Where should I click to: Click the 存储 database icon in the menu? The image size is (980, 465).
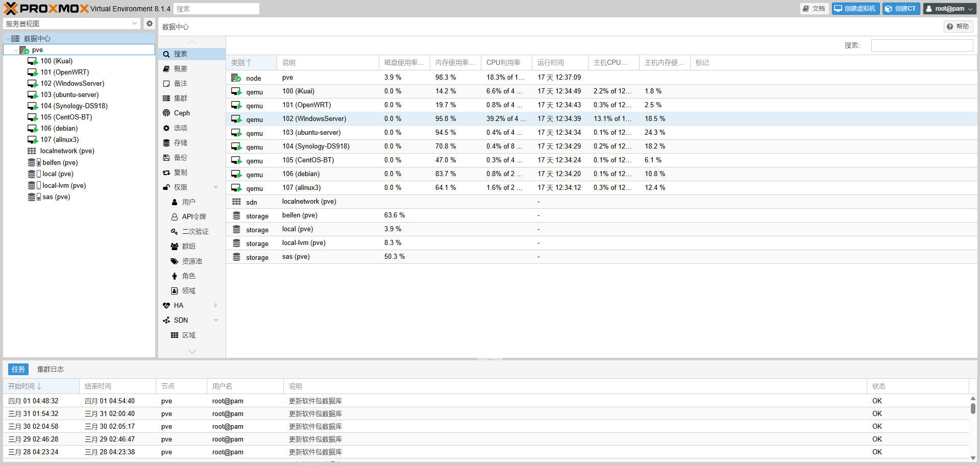coord(166,143)
